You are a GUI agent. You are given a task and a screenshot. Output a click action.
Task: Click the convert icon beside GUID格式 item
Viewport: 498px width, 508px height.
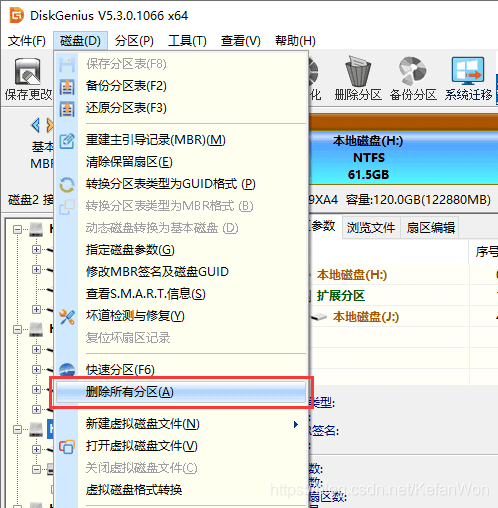pos(67,185)
